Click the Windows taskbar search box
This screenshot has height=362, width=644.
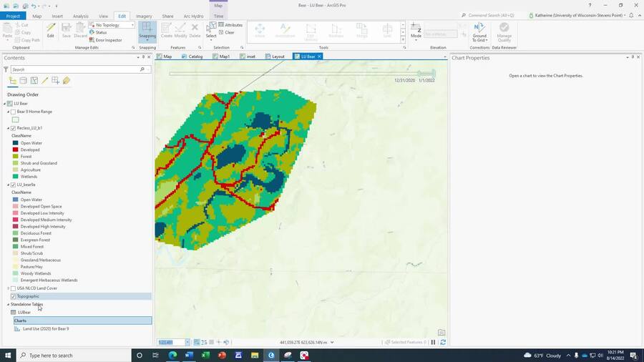(74, 355)
